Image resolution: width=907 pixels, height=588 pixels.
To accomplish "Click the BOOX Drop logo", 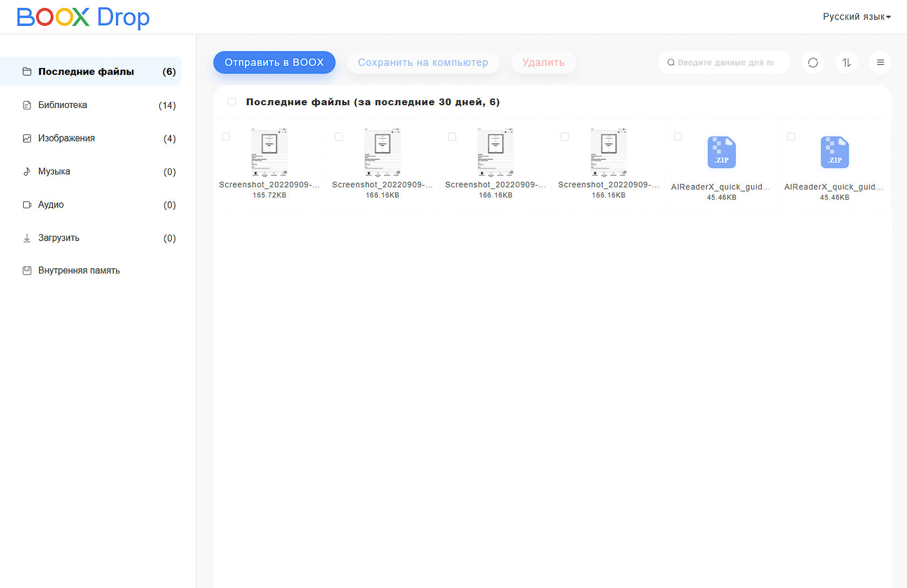I will pos(83,17).
